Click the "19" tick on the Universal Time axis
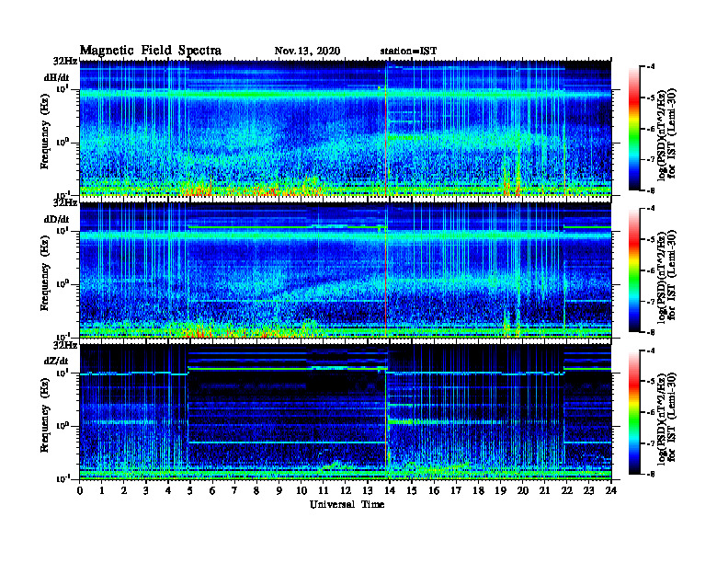728x563 pixels. (500, 490)
